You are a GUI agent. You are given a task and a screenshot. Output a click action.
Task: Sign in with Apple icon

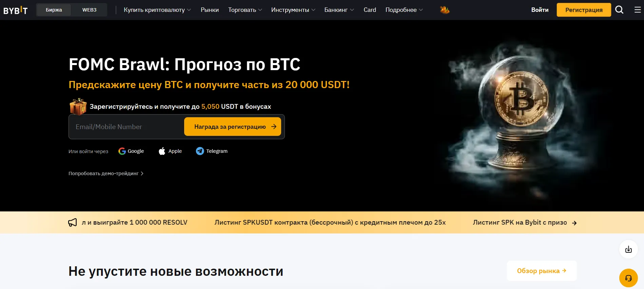click(162, 151)
